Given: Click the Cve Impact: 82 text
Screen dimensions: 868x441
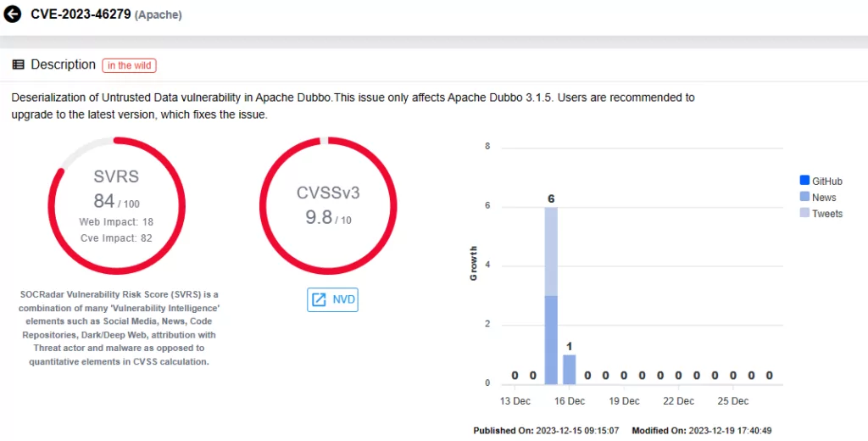Looking at the screenshot, I should pyautogui.click(x=116, y=238).
